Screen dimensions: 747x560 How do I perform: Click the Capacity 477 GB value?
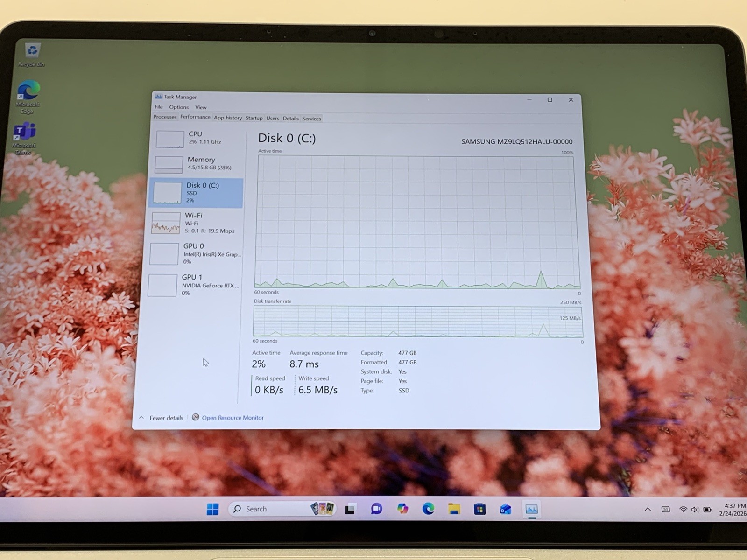[407, 353]
